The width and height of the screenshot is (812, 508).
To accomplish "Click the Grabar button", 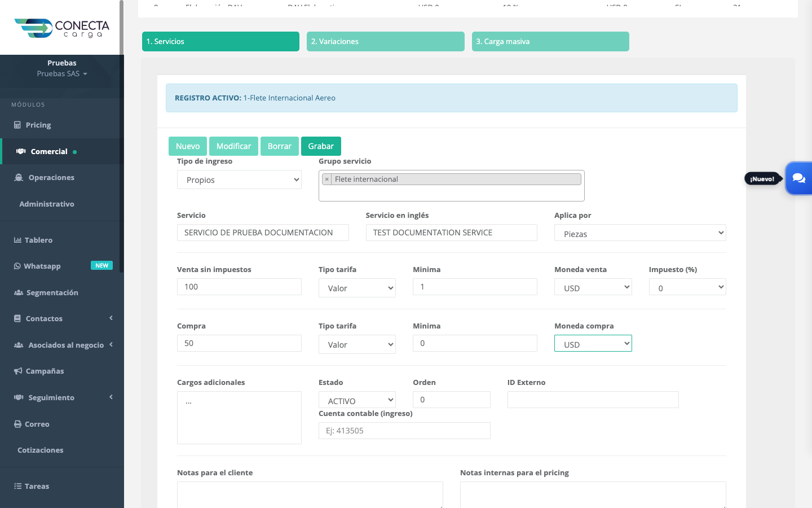I will pyautogui.click(x=321, y=146).
